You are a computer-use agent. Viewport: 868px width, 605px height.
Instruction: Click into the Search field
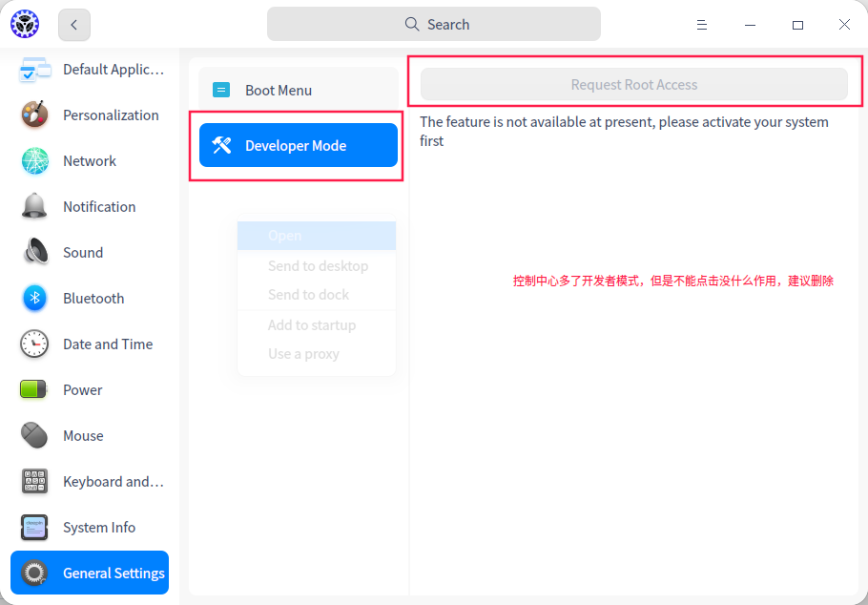pos(434,24)
